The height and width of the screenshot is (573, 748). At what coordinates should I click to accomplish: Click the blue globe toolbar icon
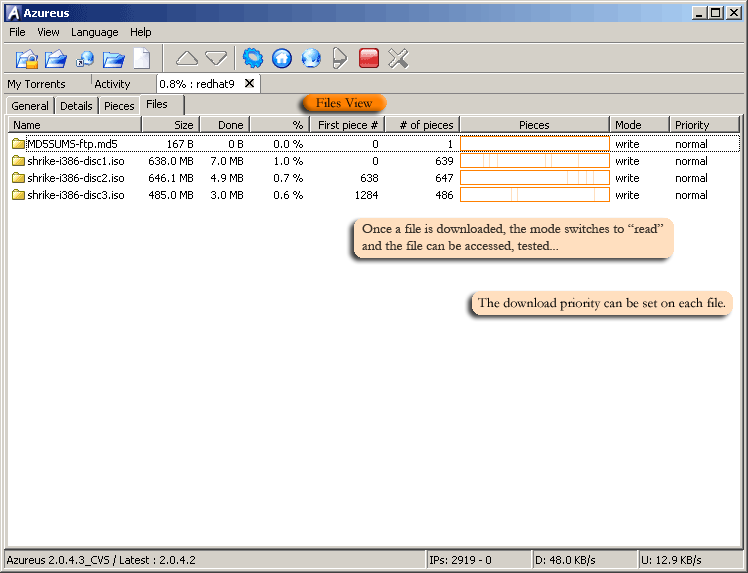click(x=311, y=58)
